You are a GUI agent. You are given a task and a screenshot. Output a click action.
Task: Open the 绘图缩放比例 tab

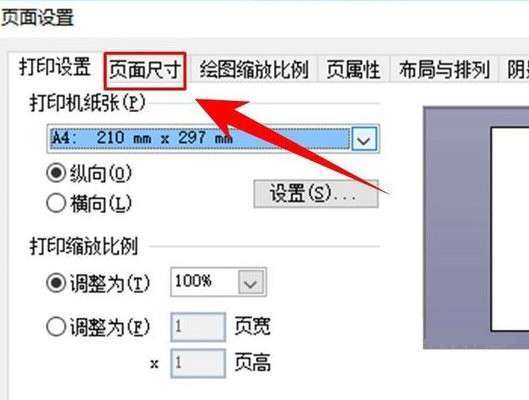(x=254, y=70)
